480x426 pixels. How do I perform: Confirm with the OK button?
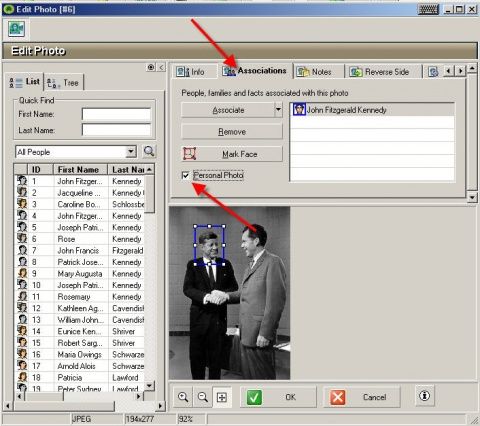[278, 397]
